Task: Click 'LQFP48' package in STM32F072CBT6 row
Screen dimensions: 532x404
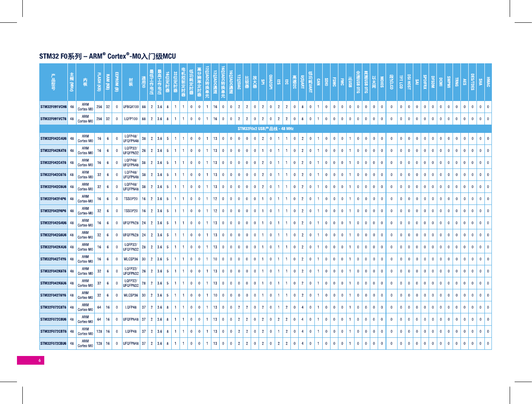Action: pos(131,331)
